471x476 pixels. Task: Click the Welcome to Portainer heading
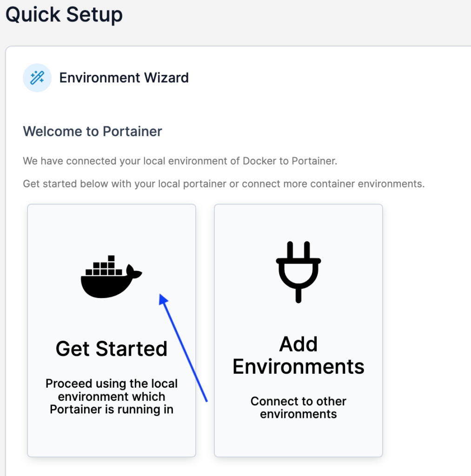[92, 131]
